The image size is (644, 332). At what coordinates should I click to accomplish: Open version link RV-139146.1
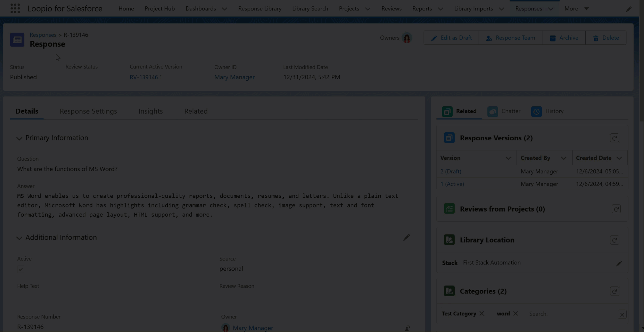click(x=146, y=77)
